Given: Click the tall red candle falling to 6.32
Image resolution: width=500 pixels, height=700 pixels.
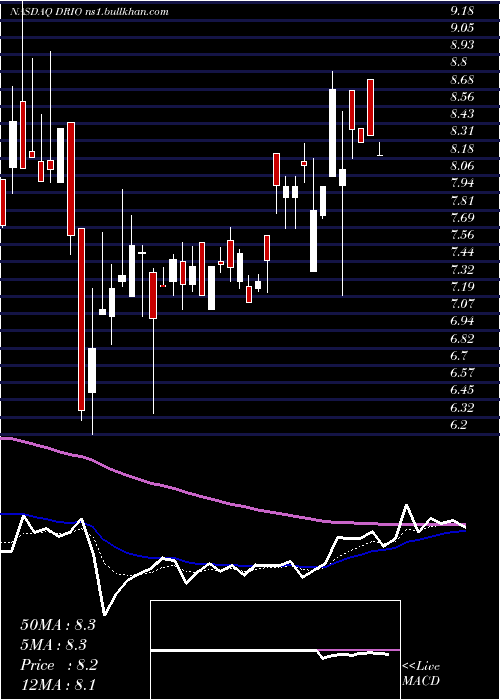Looking at the screenshot, I should click(81, 319).
